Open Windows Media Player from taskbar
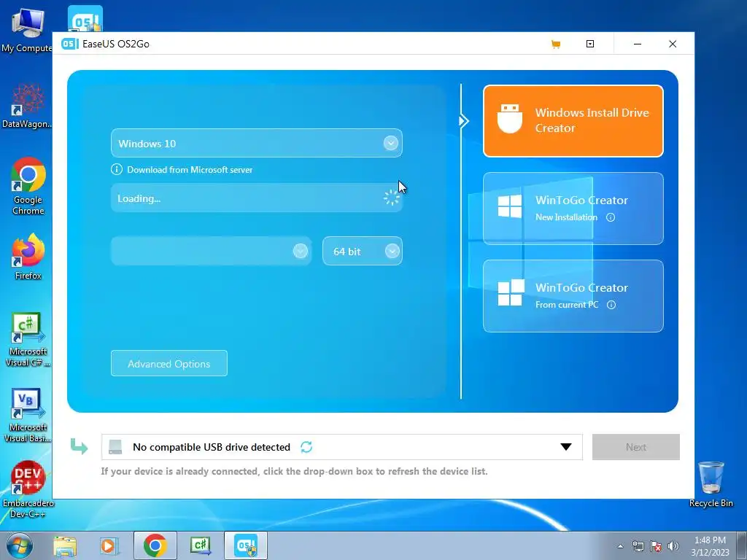The image size is (747, 560). click(108, 545)
